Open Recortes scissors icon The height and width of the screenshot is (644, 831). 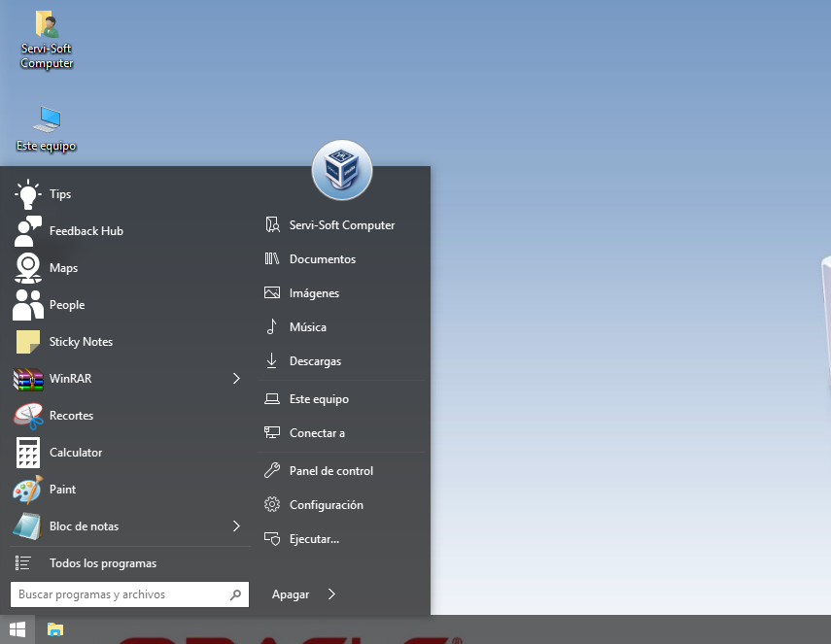click(28, 416)
